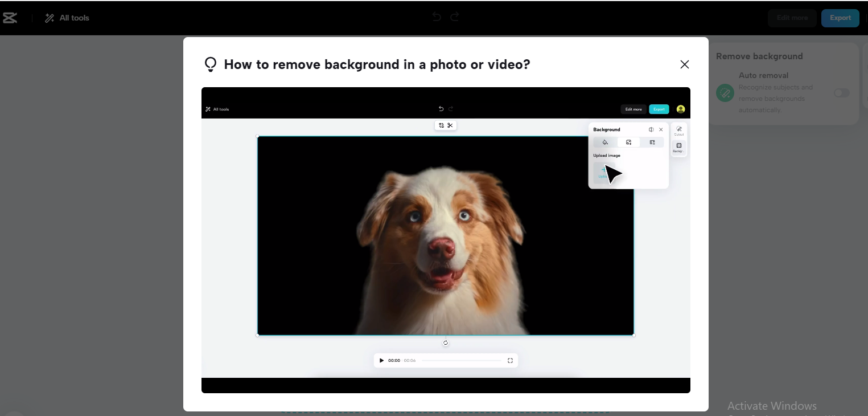Enable the Auto removal toggle
Viewport: 868px width, 416px height.
click(x=841, y=93)
